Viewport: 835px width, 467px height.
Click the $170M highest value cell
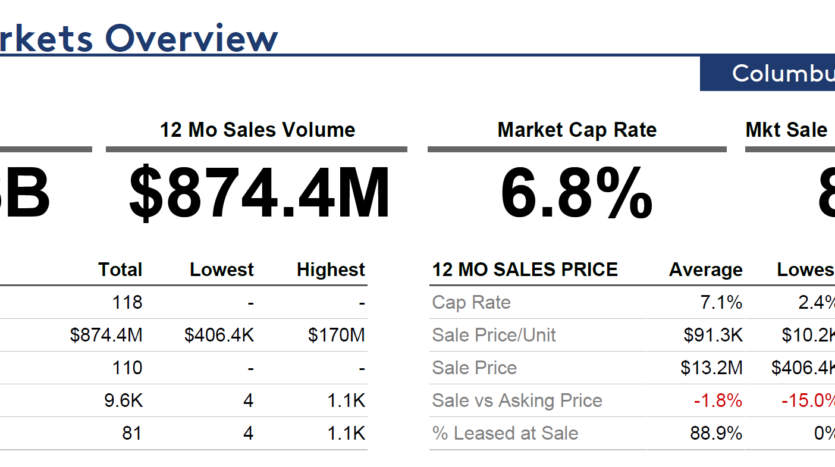tap(337, 335)
